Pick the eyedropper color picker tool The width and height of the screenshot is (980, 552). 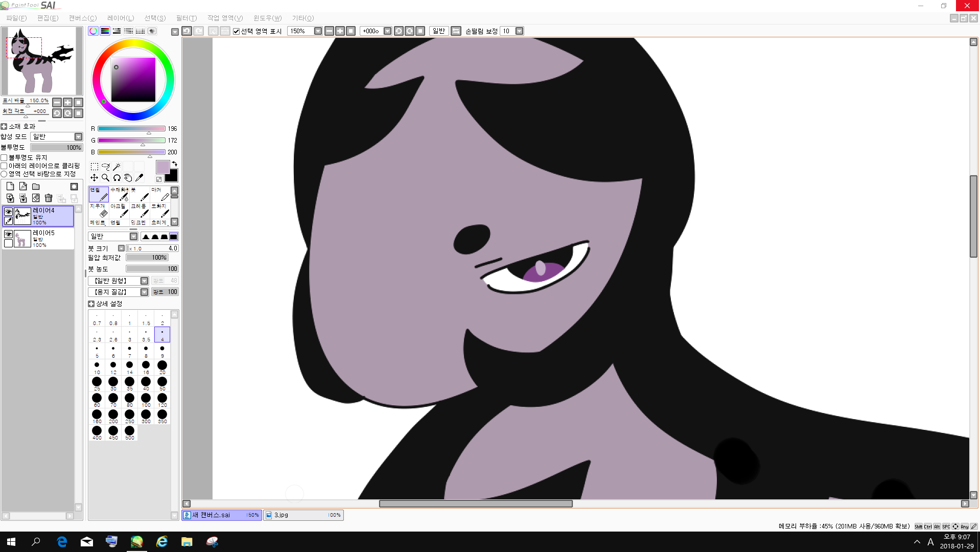[x=139, y=178]
